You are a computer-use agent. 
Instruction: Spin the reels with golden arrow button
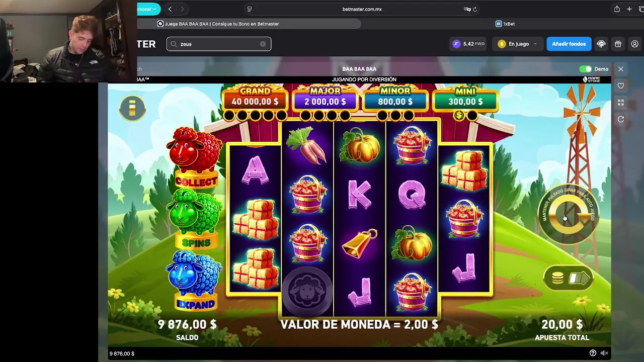(569, 214)
